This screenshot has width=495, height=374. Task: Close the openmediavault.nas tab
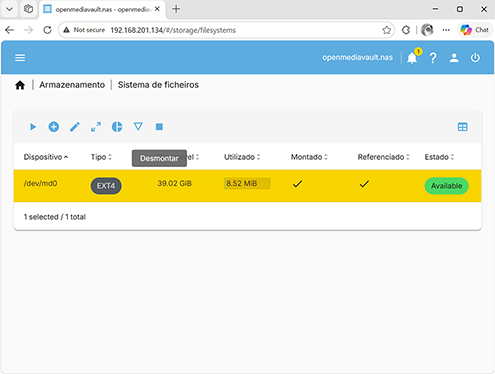coord(157,9)
